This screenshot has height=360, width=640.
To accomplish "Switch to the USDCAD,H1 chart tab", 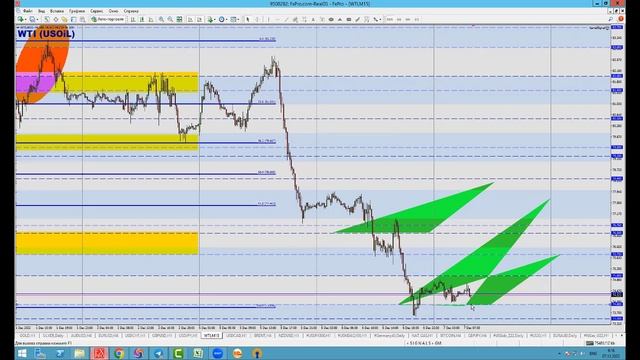I will 237,336.
